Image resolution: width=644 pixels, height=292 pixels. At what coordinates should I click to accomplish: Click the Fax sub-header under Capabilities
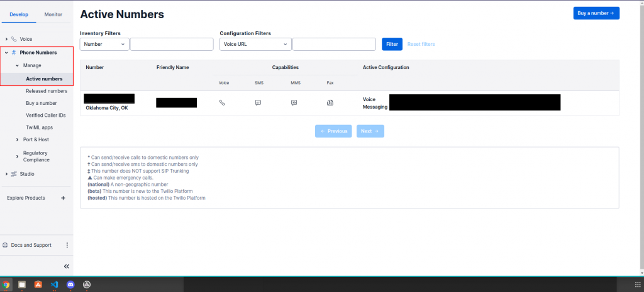pyautogui.click(x=330, y=83)
